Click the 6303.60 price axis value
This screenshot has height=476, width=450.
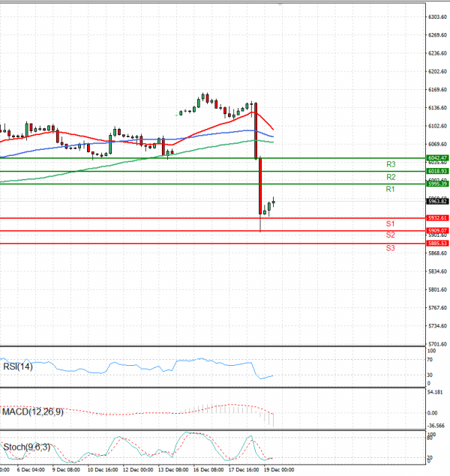tap(437, 17)
